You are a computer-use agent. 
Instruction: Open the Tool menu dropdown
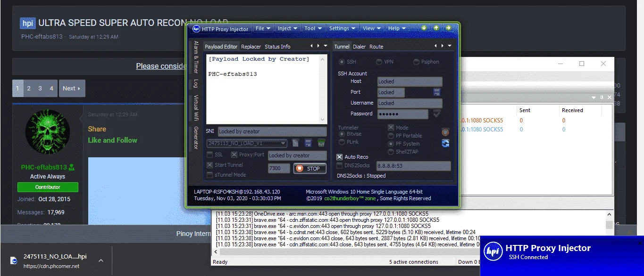pos(313,28)
